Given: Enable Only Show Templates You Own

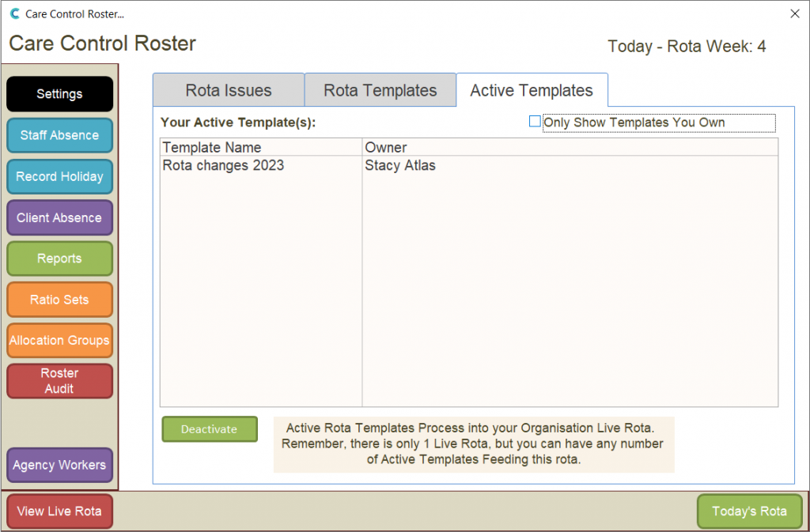Looking at the screenshot, I should (x=535, y=122).
